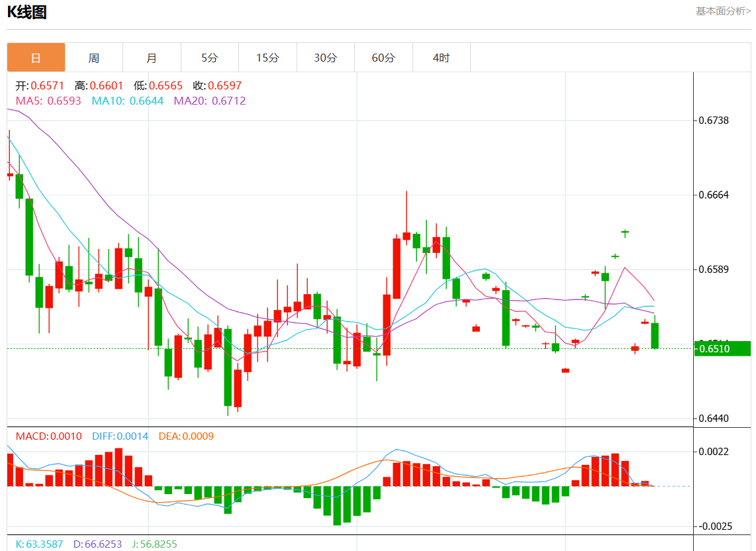Click the DEA value label

click(187, 436)
